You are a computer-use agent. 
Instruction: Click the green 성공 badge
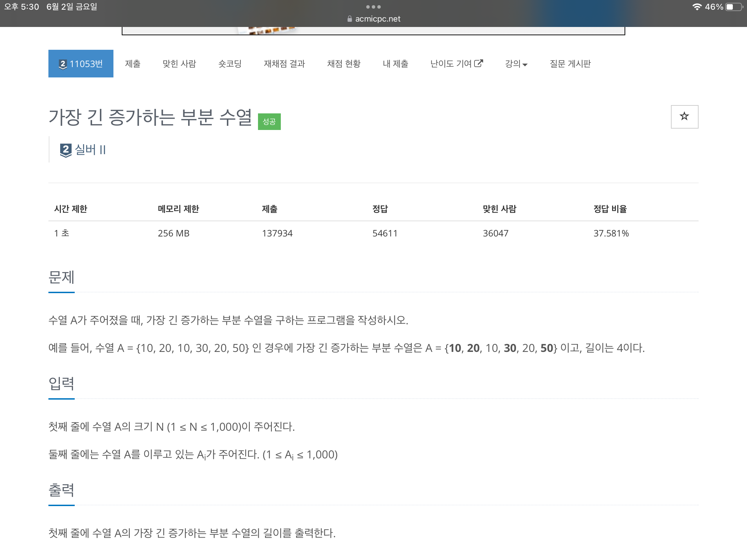click(269, 121)
